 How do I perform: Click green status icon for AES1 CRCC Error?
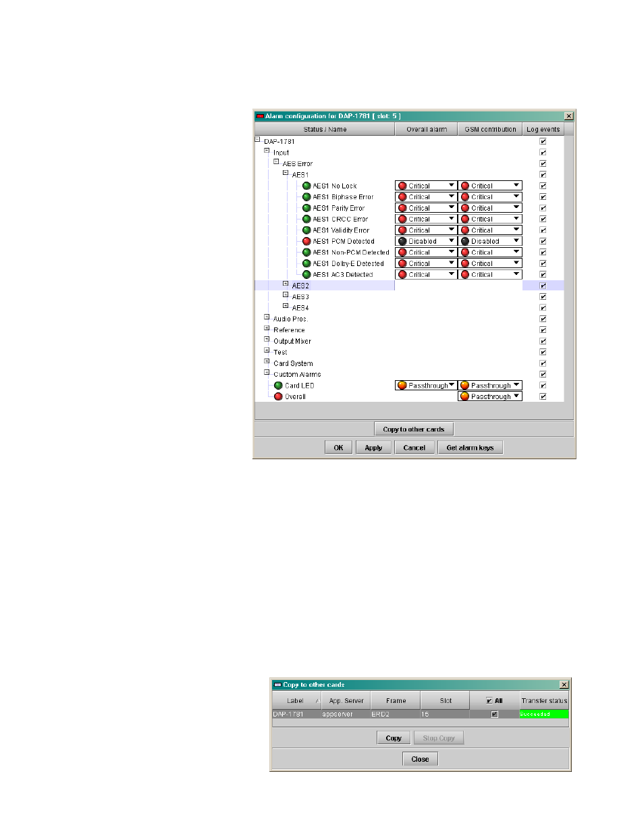click(306, 219)
